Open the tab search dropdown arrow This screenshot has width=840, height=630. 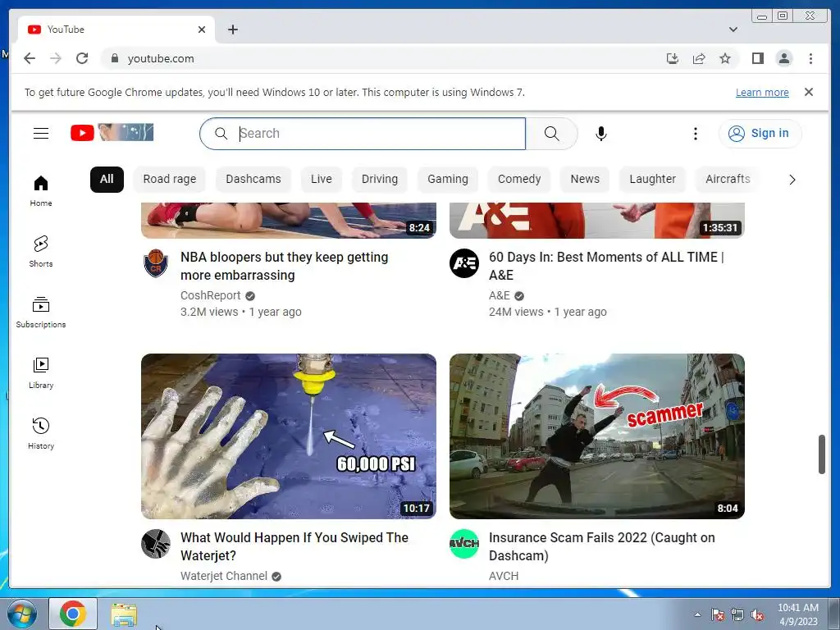[x=733, y=30]
